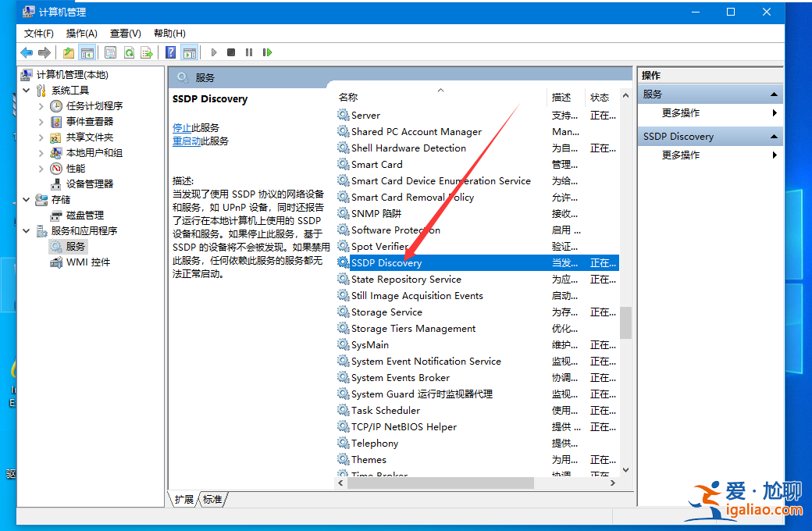This screenshot has width=812, height=531.
Task: Start the service with the play toolbar icon
Action: [x=212, y=52]
